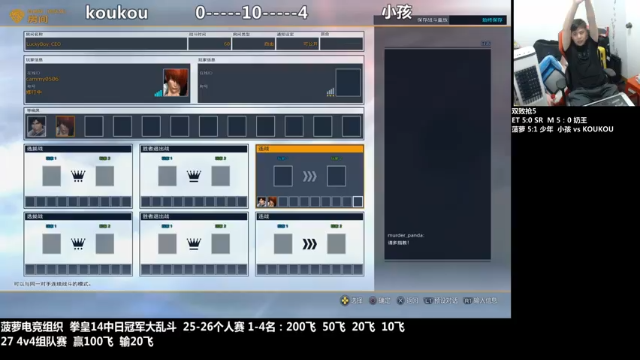
Task: Click the L1 预设对话 preset chat prompt
Action: pyautogui.click(x=441, y=301)
